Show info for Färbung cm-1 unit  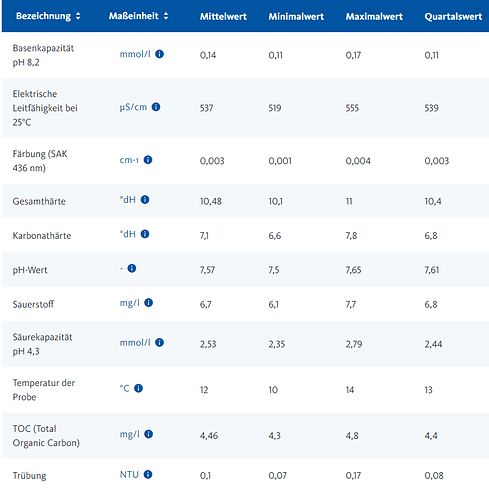click(148, 160)
